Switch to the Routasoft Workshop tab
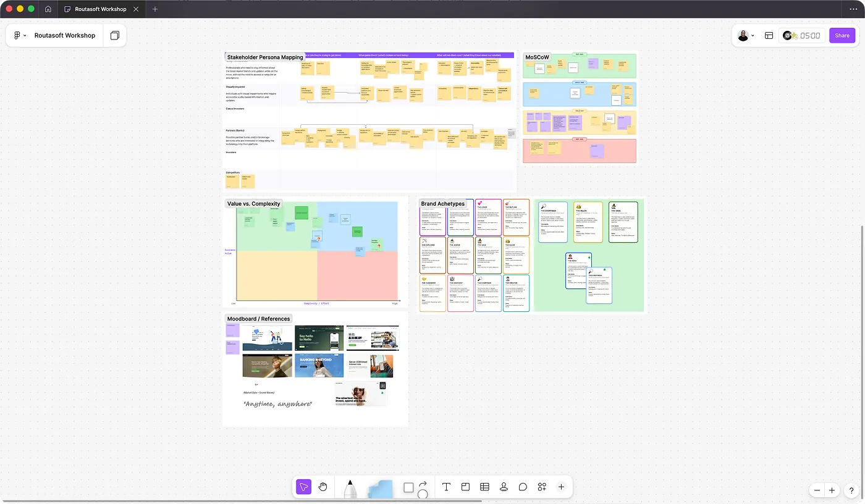Viewport: 865px width, 504px height. (100, 9)
